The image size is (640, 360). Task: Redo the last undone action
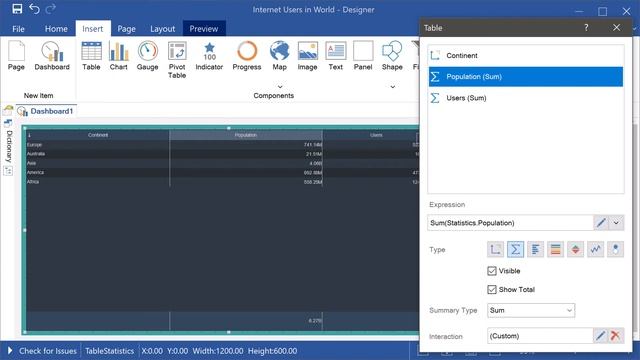coord(51,9)
